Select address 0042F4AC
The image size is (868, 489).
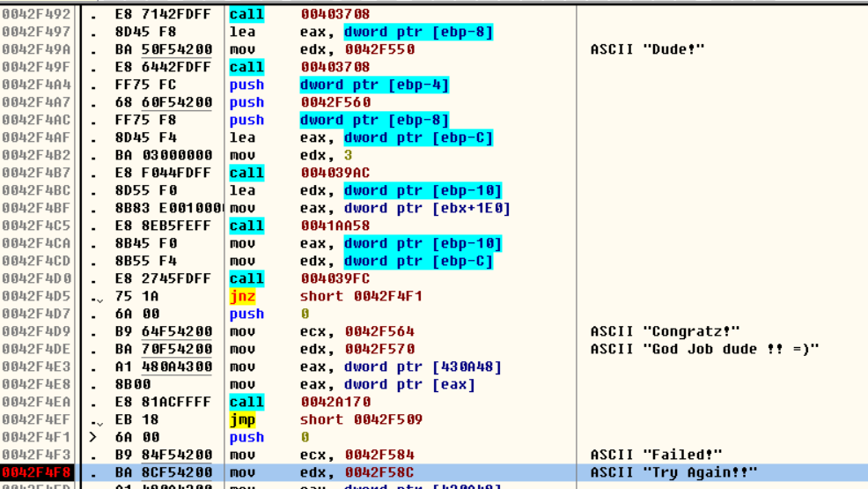pyautogui.click(x=37, y=120)
